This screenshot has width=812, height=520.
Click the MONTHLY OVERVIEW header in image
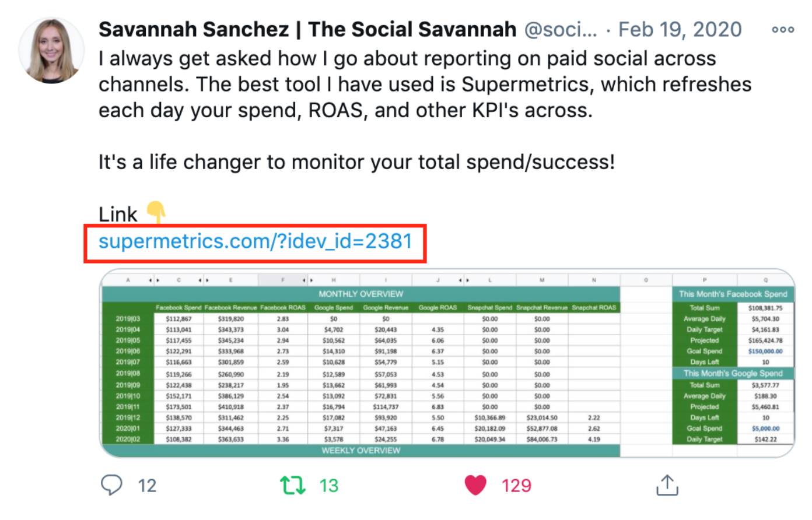coord(361,294)
